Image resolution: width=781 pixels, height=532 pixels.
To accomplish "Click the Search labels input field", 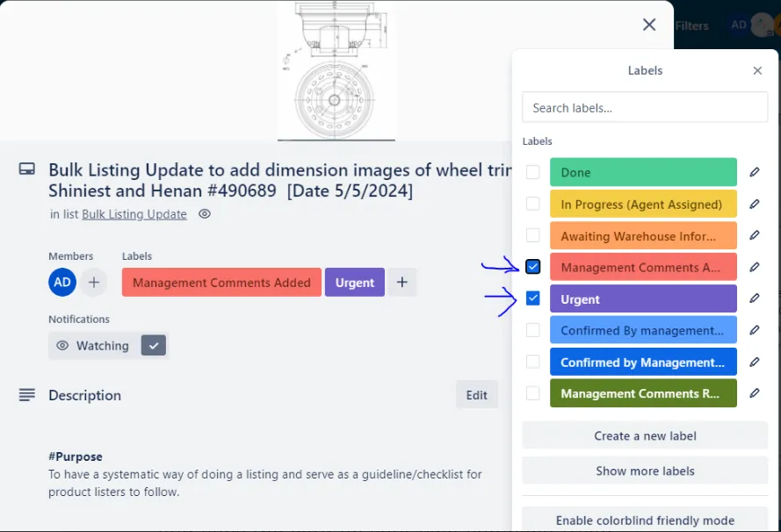I will click(645, 107).
